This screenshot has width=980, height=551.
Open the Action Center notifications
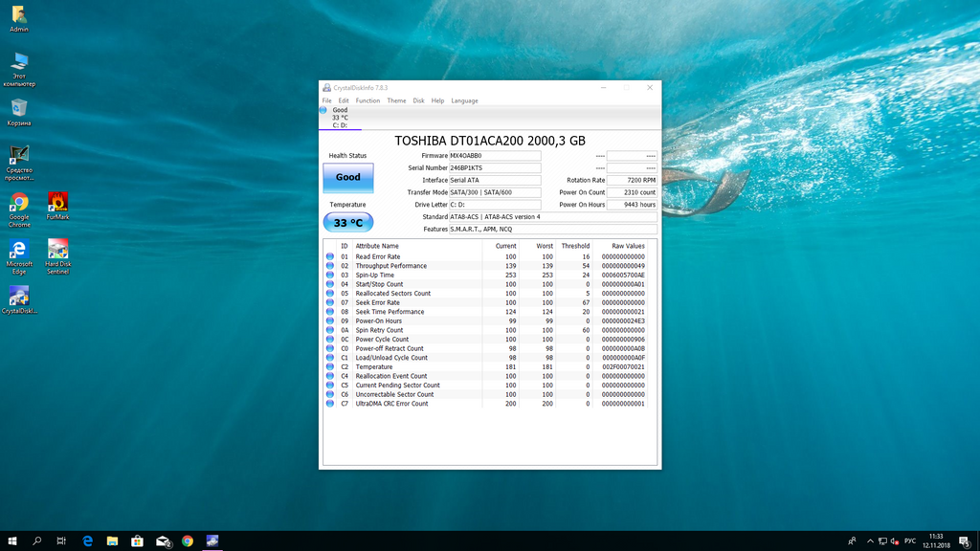click(965, 541)
